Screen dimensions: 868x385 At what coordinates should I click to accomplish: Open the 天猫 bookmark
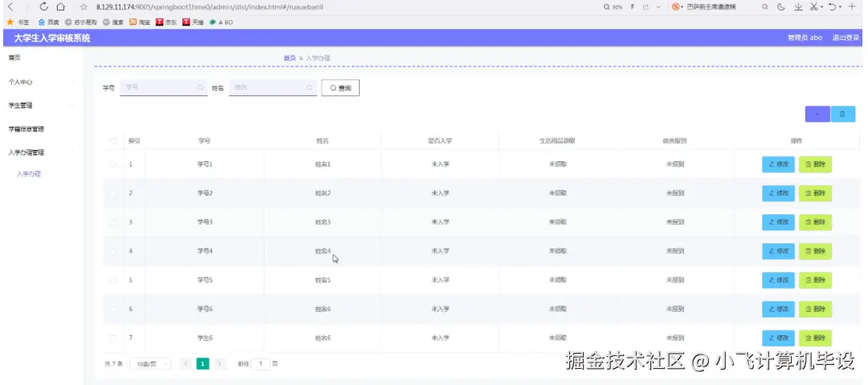tap(193, 22)
